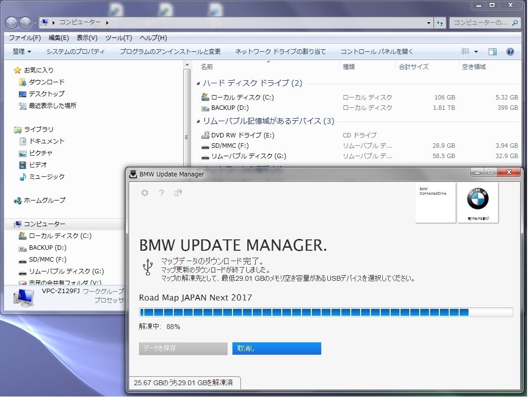Image resolution: width=532 pixels, height=399 pixels.
Task: Select BACKUP (D:) drive icon in file list
Action: [206, 109]
